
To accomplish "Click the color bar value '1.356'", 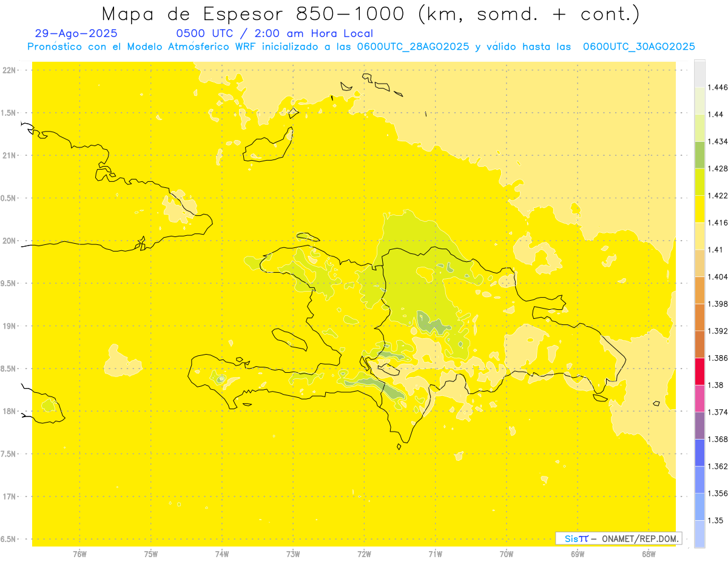I will pos(719,493).
